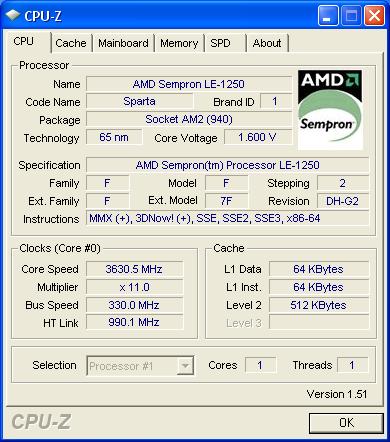
Task: Click the CPU-Z title bar app icon
Action: coord(13,15)
